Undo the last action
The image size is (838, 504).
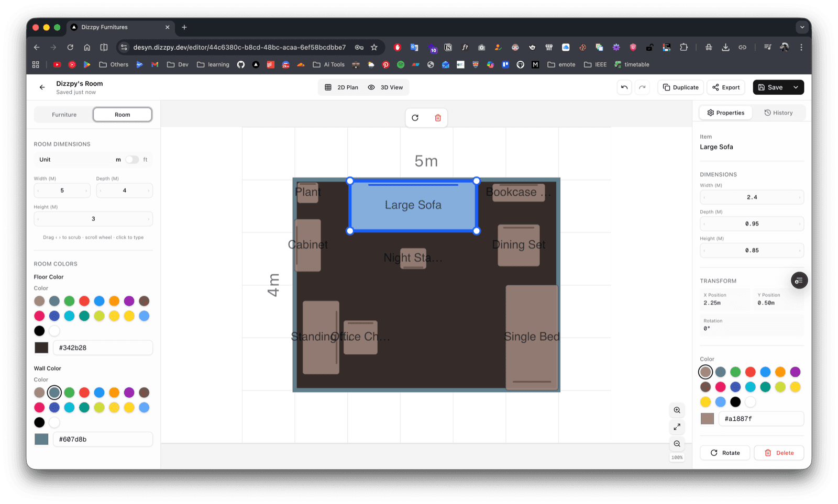pos(624,87)
